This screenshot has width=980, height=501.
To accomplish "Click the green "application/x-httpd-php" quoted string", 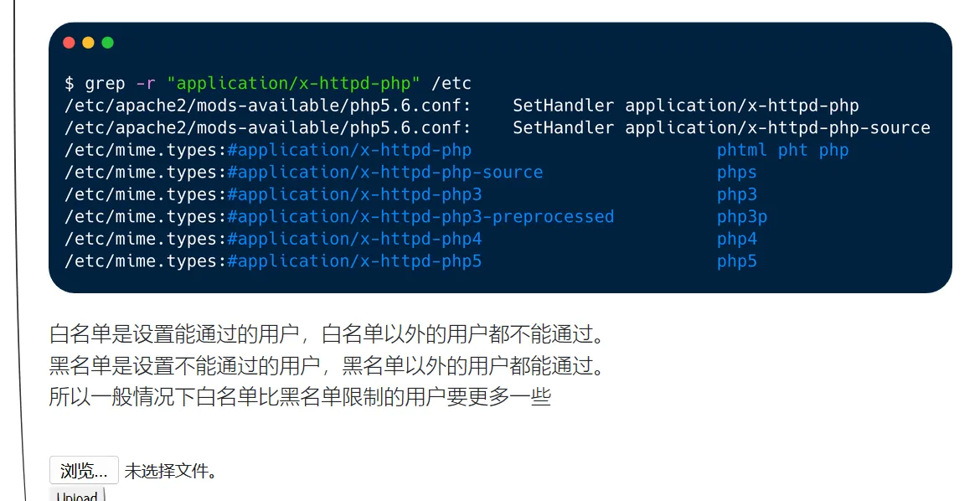I will click(293, 84).
